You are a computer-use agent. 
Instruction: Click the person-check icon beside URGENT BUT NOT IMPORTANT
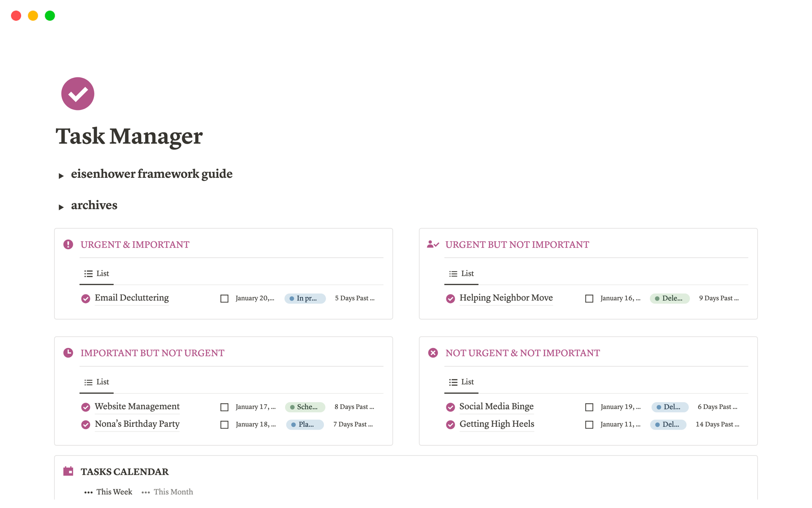[433, 244]
